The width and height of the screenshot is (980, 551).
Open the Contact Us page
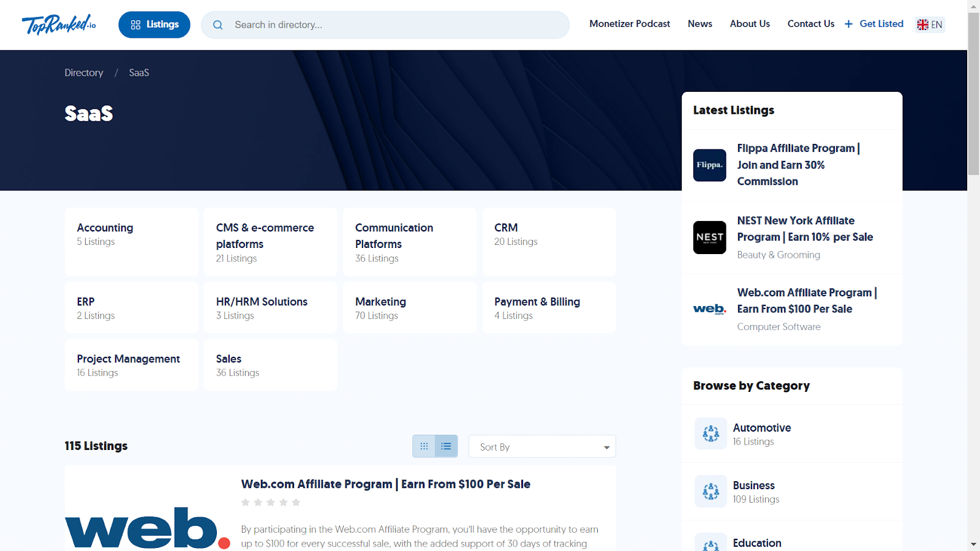pyautogui.click(x=811, y=24)
